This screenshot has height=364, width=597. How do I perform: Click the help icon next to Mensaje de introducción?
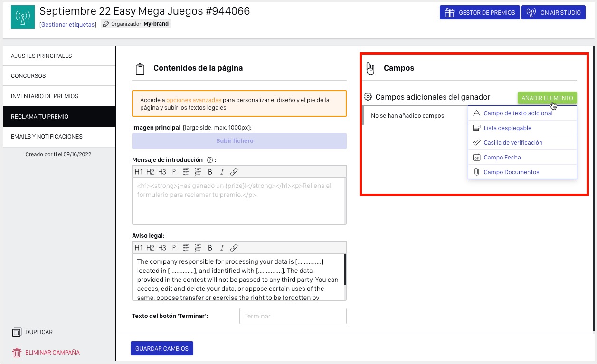(x=210, y=160)
